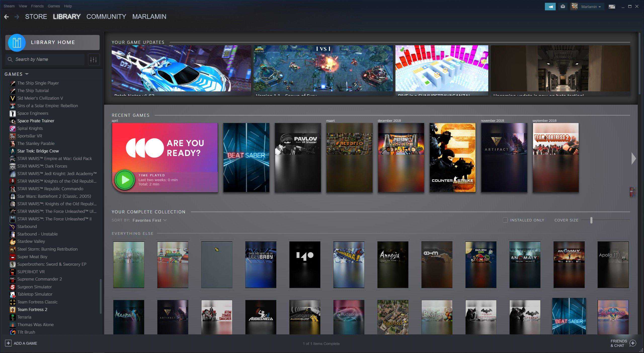This screenshot has height=353, width=644.
Task: Click the search magnifier in the library search bar
Action: (10, 59)
